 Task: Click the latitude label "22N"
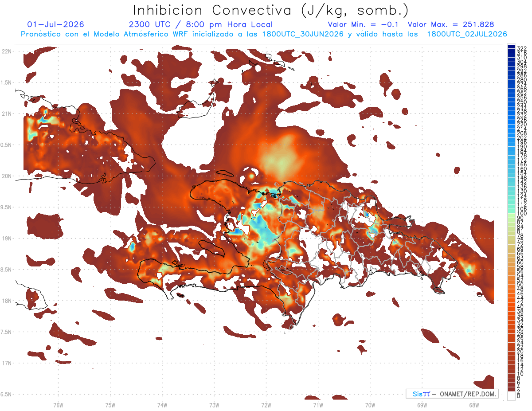(x=7, y=51)
